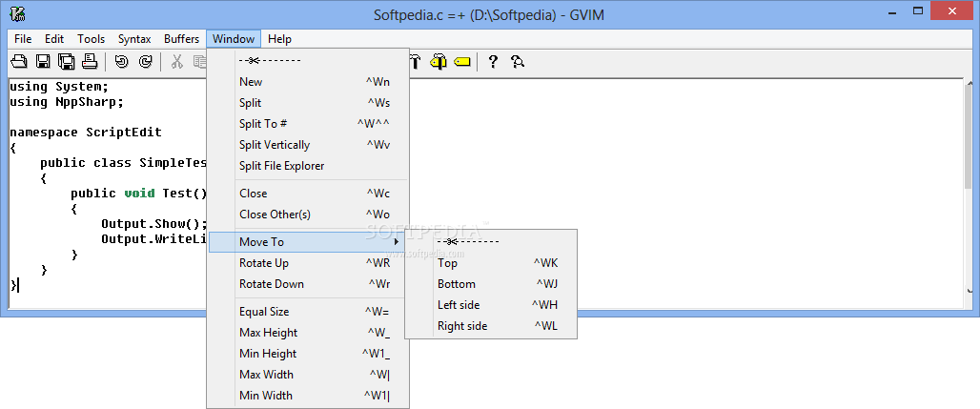Click the yellow Jump to tag icon

pos(461,61)
